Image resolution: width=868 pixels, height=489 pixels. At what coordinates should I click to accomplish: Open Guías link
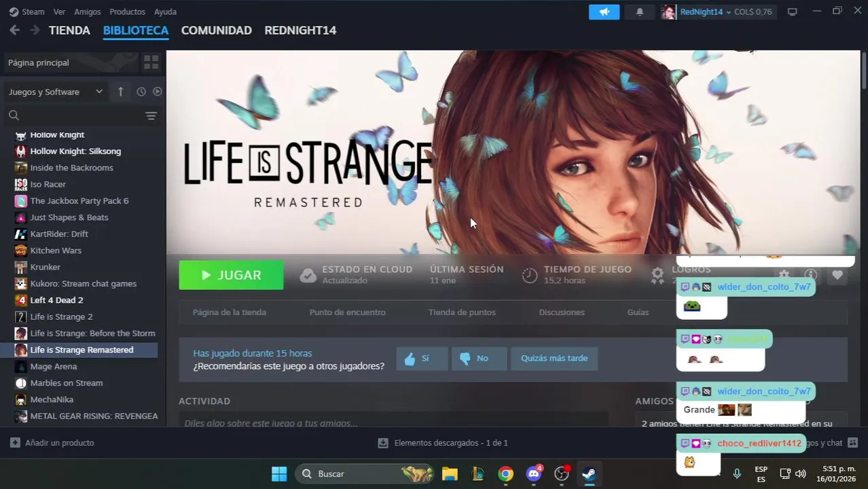tap(638, 312)
